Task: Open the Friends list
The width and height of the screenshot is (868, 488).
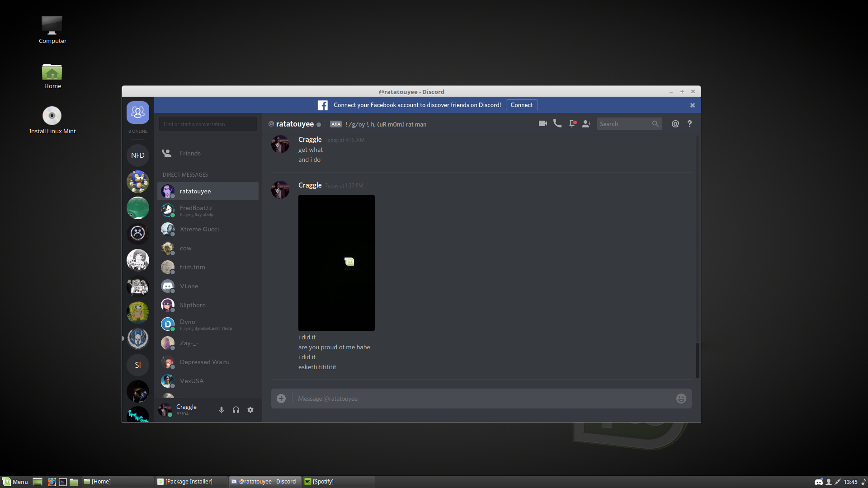Action: [x=190, y=153]
